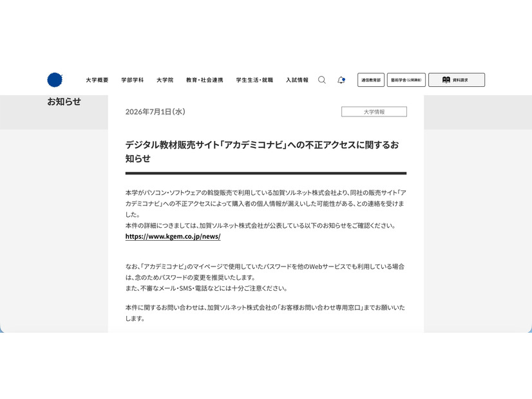
Task: Click the line starting 本件の詳細につきましては
Action: click(261, 226)
